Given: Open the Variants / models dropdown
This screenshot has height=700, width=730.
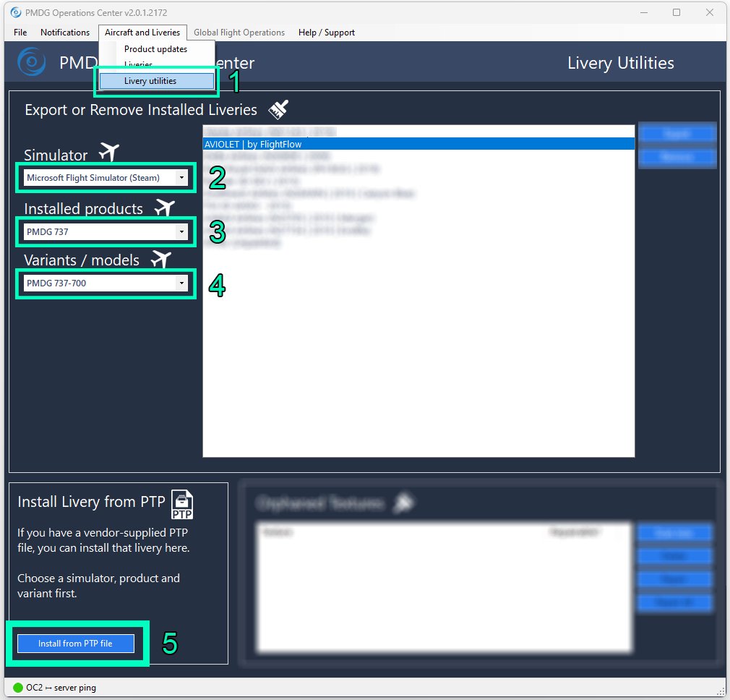Looking at the screenshot, I should 106,283.
